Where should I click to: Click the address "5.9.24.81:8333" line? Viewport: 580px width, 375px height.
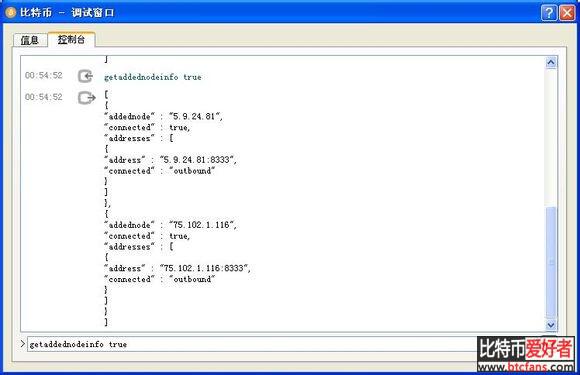tap(170, 160)
